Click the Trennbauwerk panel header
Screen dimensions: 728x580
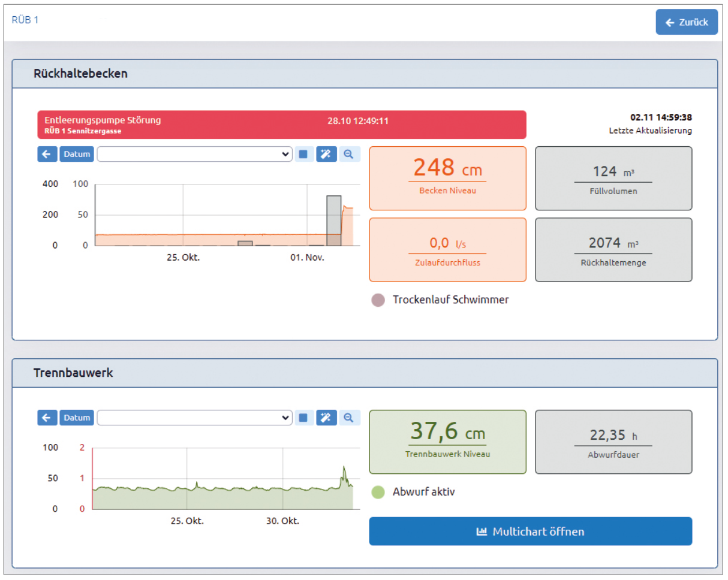coord(365,373)
